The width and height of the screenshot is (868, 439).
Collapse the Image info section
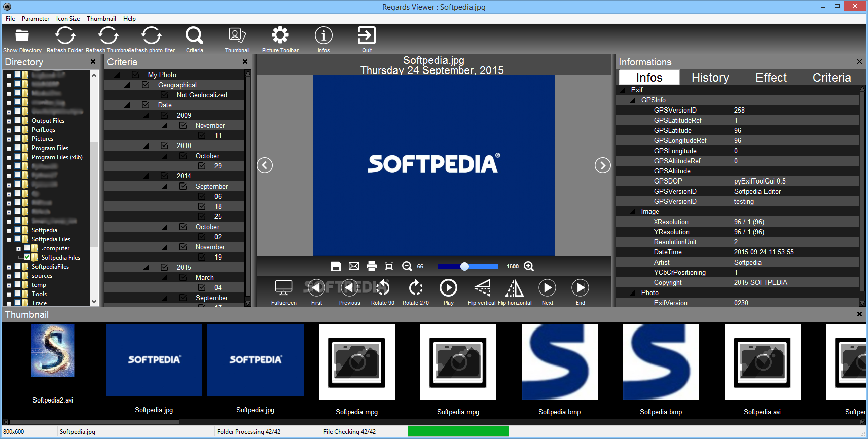pos(632,211)
